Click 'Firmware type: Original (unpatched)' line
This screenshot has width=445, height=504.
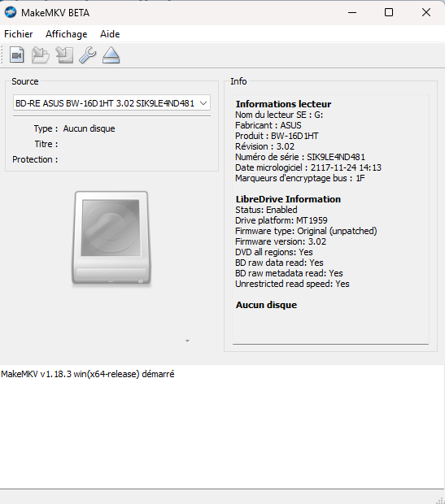coord(306,231)
